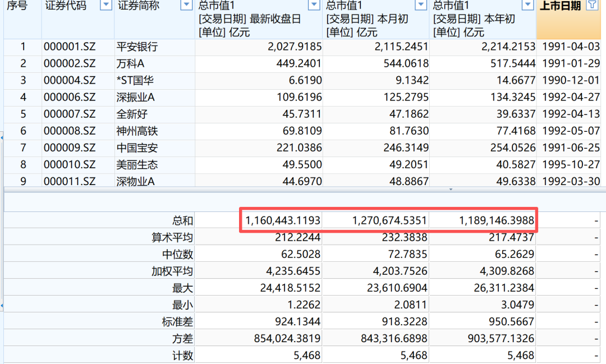
Task: Select the 000001.SZ security code cell
Action: point(70,47)
